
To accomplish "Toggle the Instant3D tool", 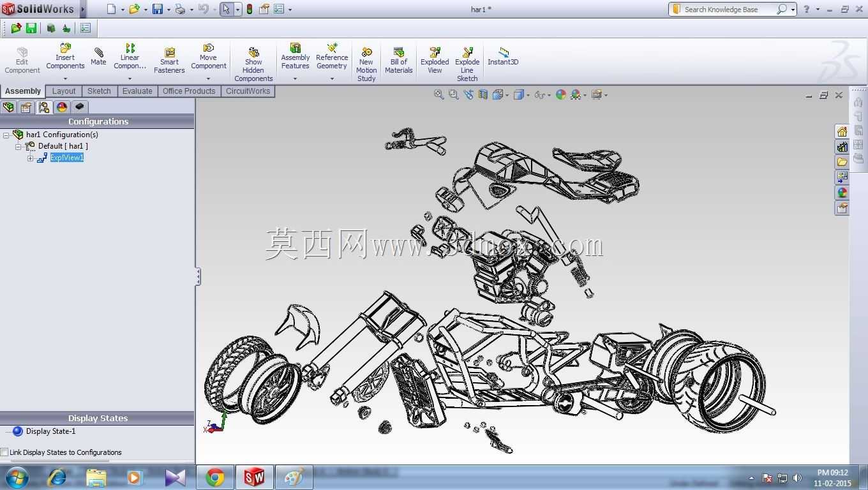I will 503,57.
